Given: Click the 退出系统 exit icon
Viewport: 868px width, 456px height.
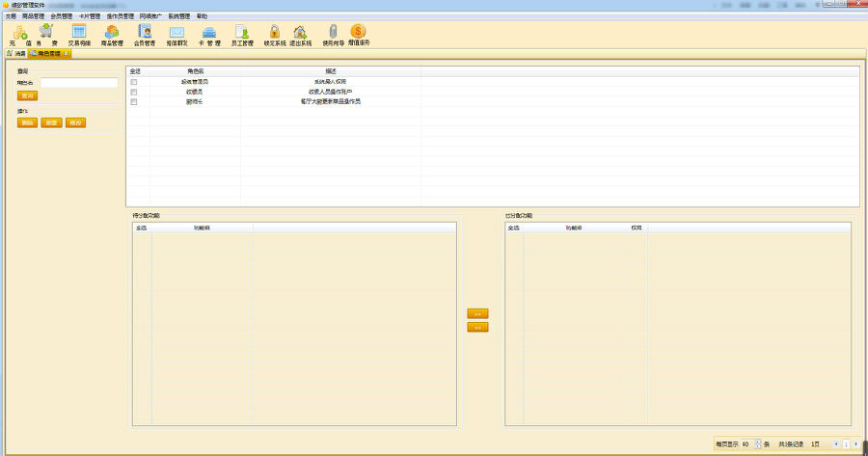Looking at the screenshot, I should coord(300,32).
